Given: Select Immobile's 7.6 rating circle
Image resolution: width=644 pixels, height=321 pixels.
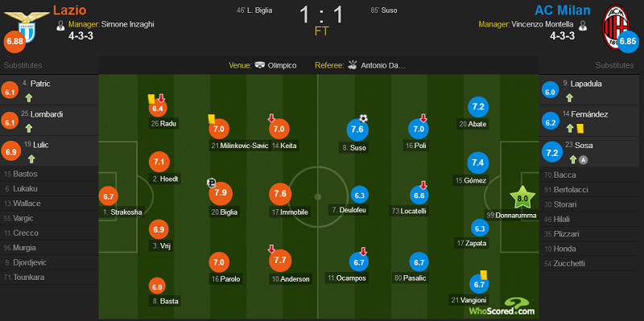Looking at the screenshot, I should click(280, 194).
